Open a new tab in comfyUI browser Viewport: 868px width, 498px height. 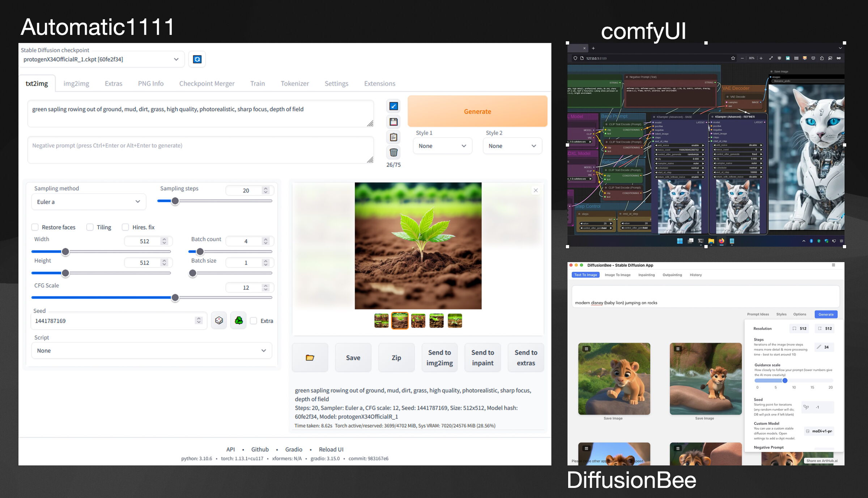[593, 48]
